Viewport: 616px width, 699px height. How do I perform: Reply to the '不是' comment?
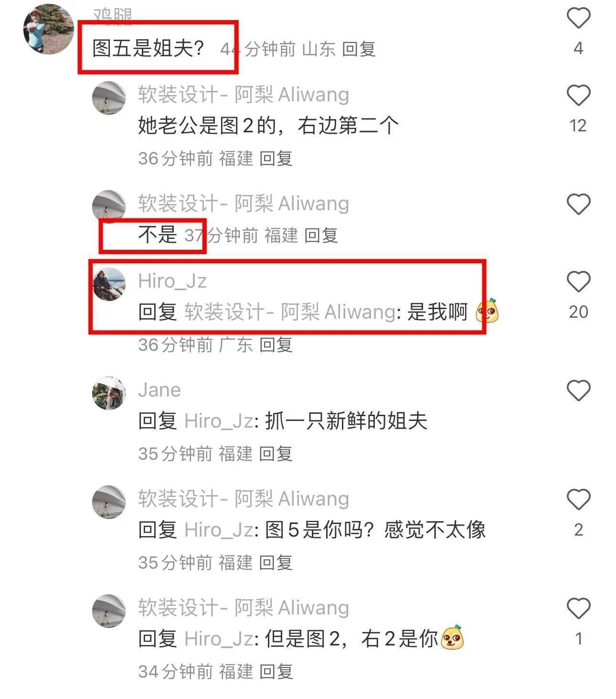tap(321, 235)
